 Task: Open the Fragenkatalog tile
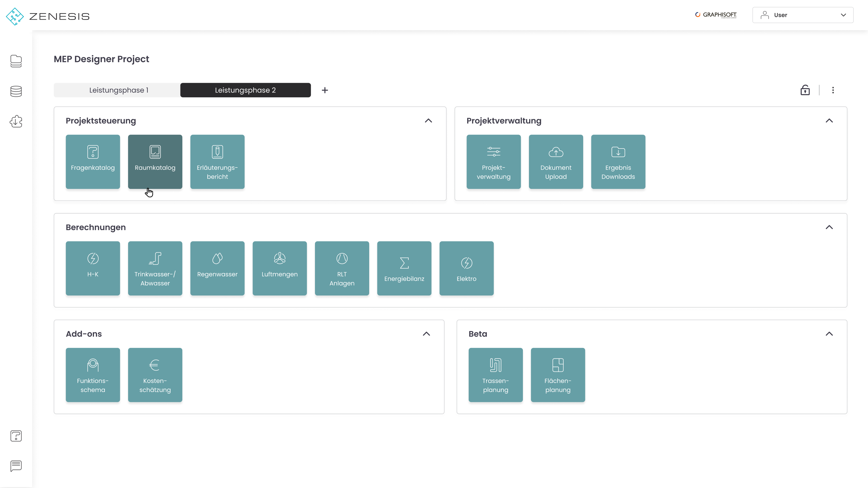(93, 162)
